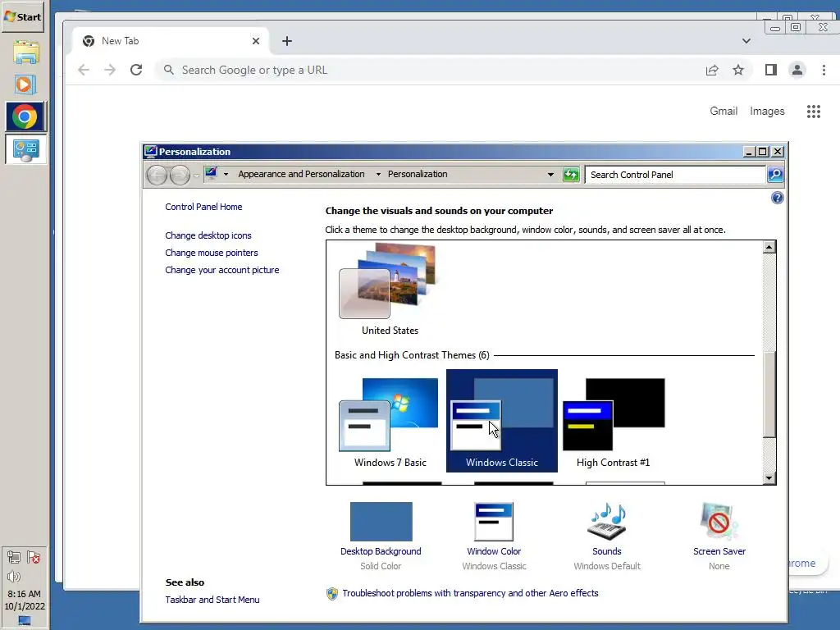Screen dimensions: 840x630
Task: Open the Start menu button
Action: pyautogui.click(x=22, y=17)
